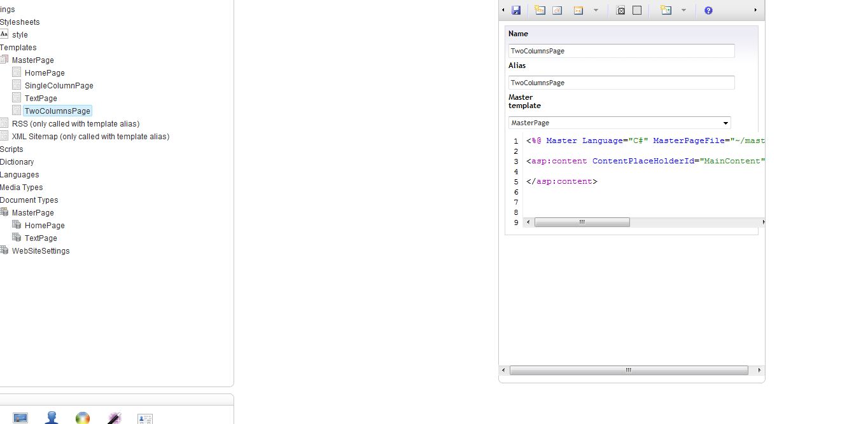Click the Alias text field
Screen dimensions: 868x424
[x=621, y=83]
